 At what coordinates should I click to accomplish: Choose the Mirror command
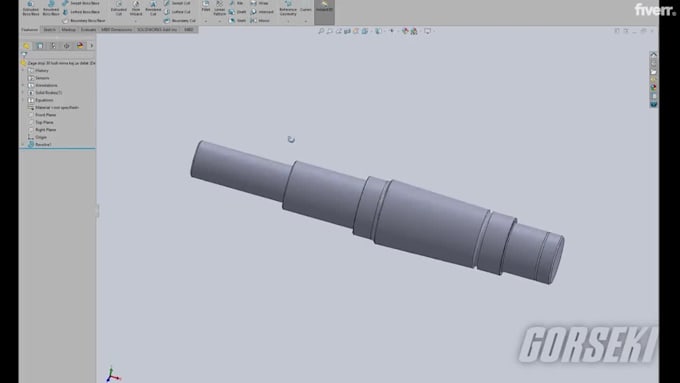(260, 20)
